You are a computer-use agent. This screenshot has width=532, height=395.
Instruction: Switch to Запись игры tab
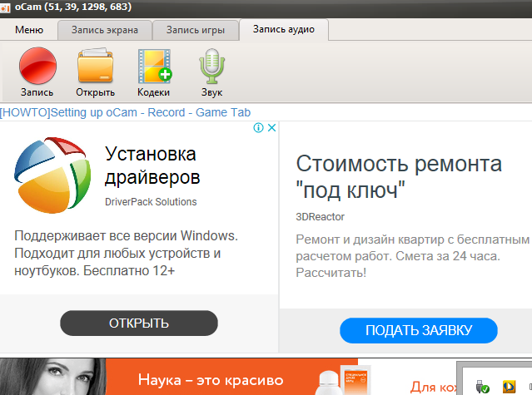pyautogui.click(x=196, y=30)
